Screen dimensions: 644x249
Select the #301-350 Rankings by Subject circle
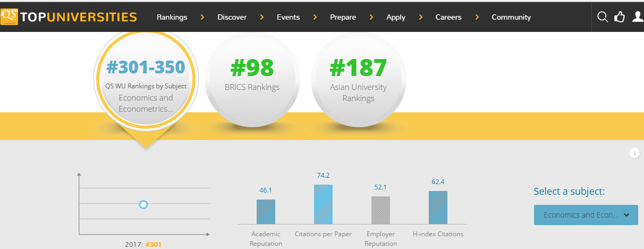tap(146, 81)
